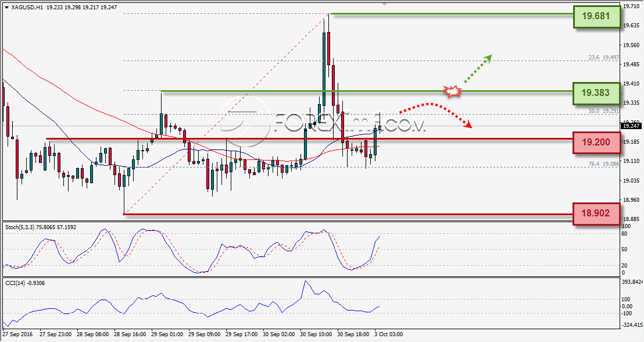
Task: Select Fibonacci label 76.4 19.086
Action: (603, 163)
